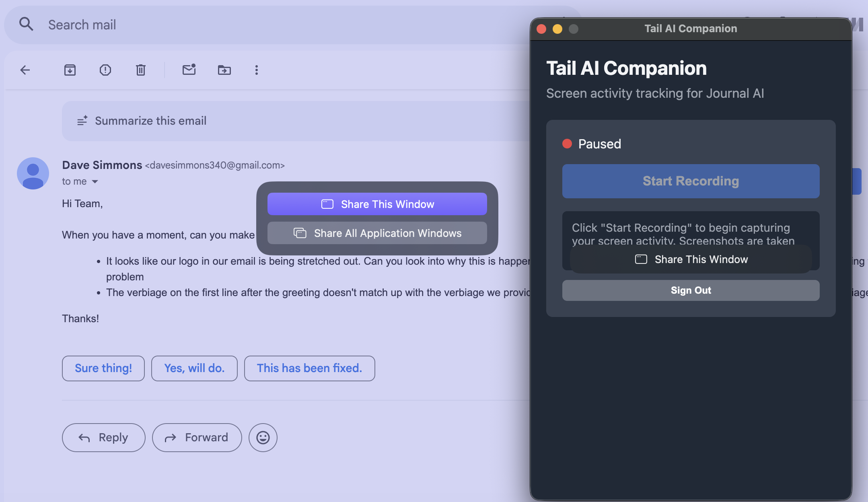The width and height of the screenshot is (868, 502).
Task: Click the search magnifier icon
Action: [26, 25]
